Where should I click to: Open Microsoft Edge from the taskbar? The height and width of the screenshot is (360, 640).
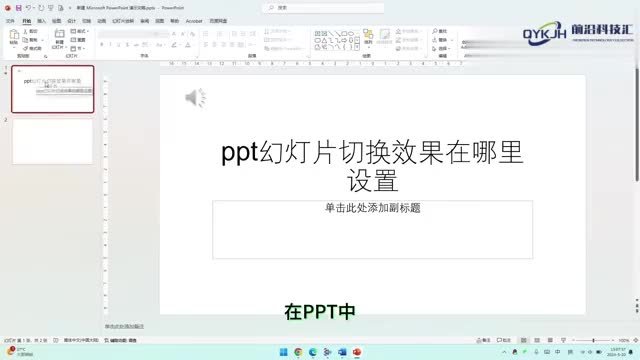coord(313,352)
